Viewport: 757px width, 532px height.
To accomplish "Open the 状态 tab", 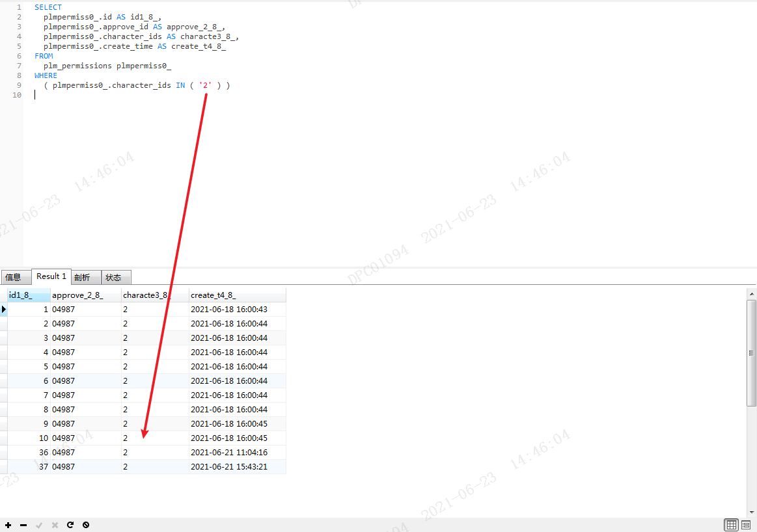I will [x=117, y=277].
